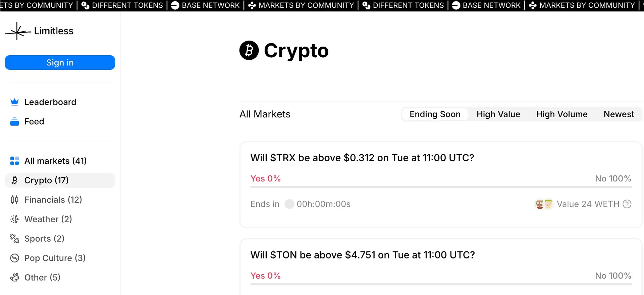Open the Crypto (17) category
Viewport: 644px width, 295px height.
46,180
